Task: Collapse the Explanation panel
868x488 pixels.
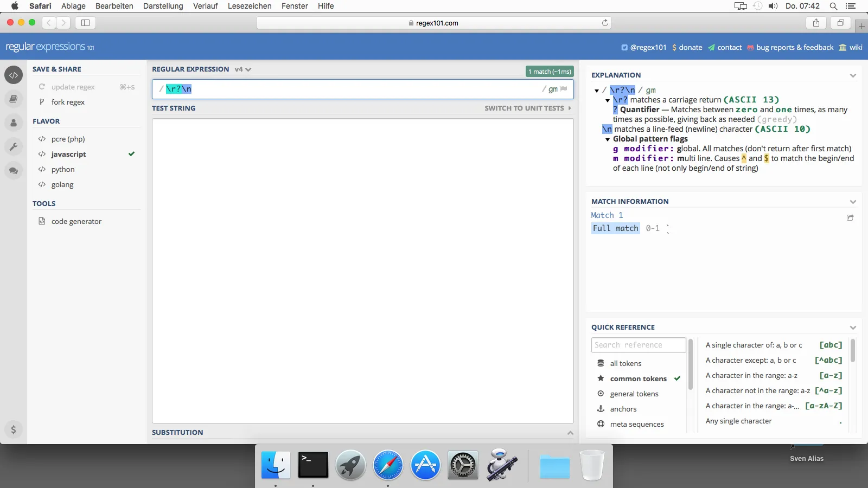Action: [853, 75]
